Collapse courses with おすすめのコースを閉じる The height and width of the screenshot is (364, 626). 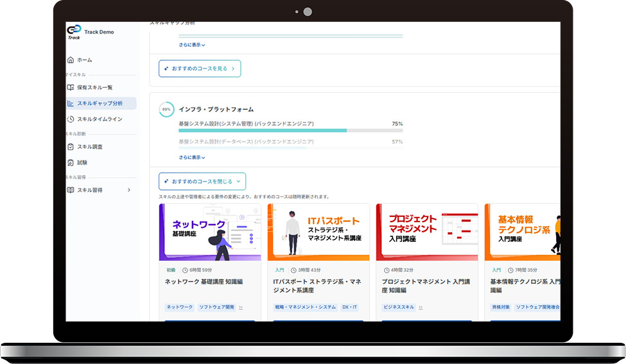pos(202,181)
